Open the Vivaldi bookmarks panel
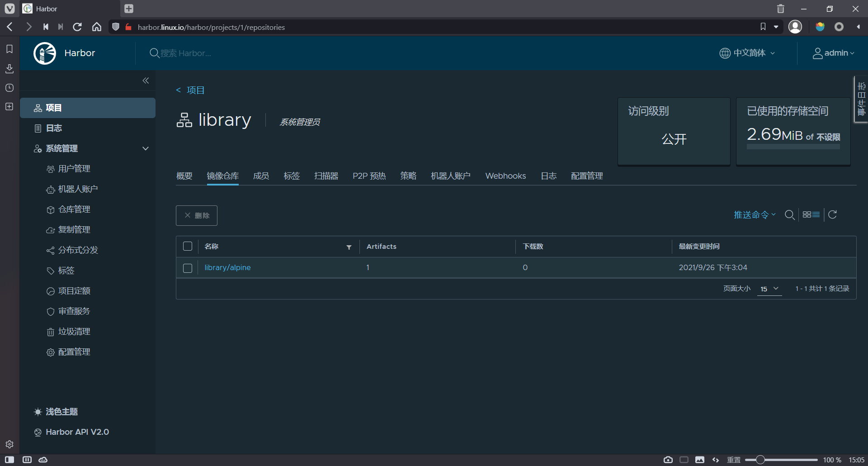 [9, 49]
